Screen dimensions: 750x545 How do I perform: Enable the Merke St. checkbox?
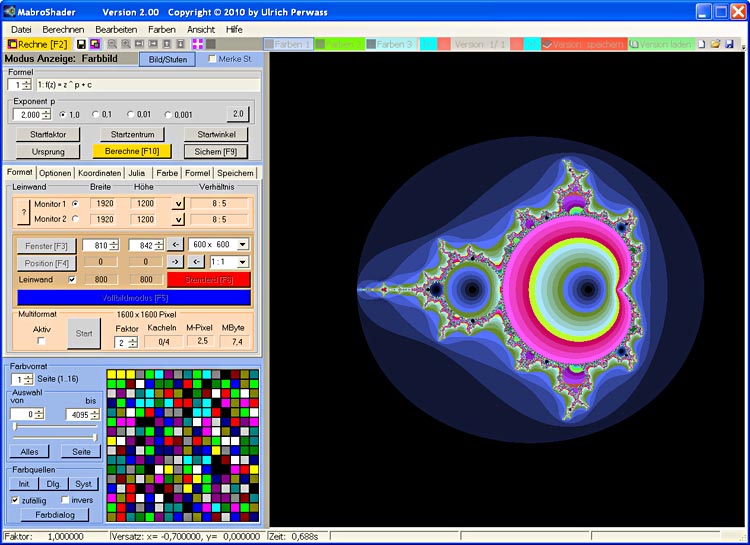point(212,59)
